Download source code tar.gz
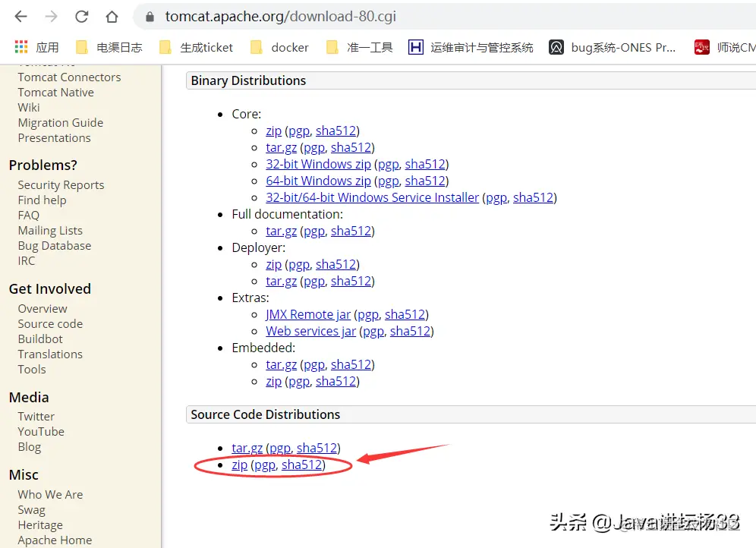 (247, 448)
